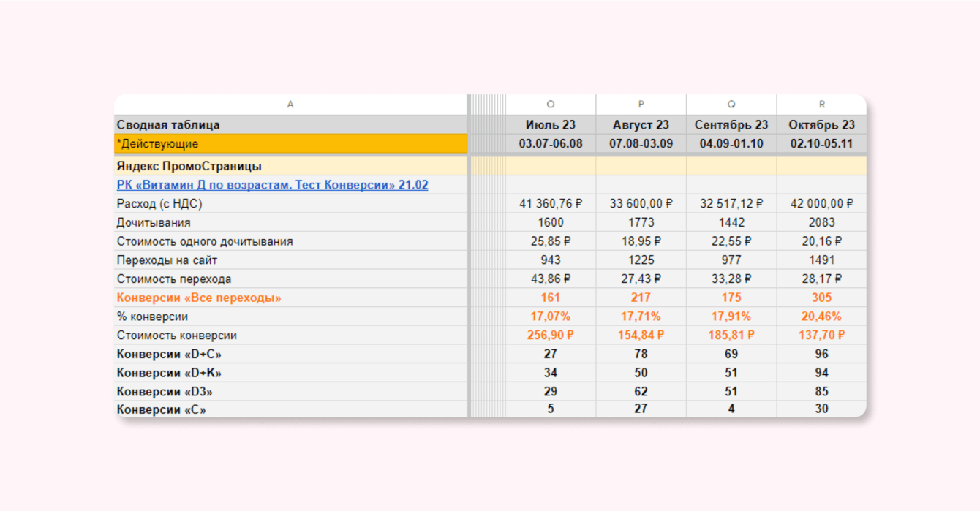Click the «Конверсии «D+C»» row label
Screen dimensions: 980x511
tap(169, 355)
